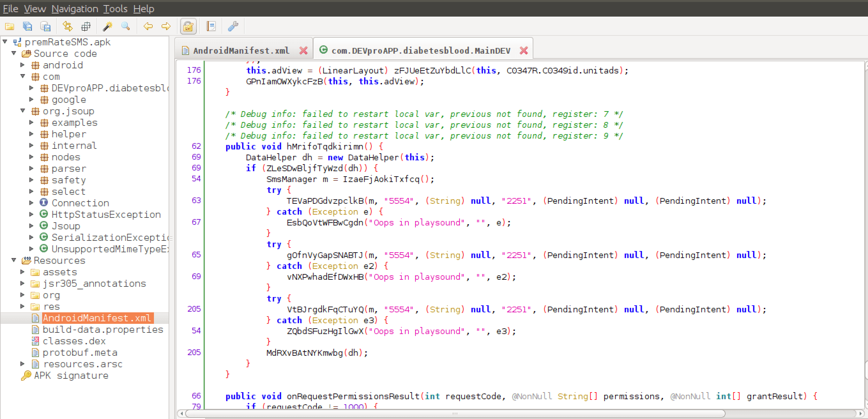Open a file with the toolbar folder icon
Viewport: 868px width, 419px height.
pos(10,26)
